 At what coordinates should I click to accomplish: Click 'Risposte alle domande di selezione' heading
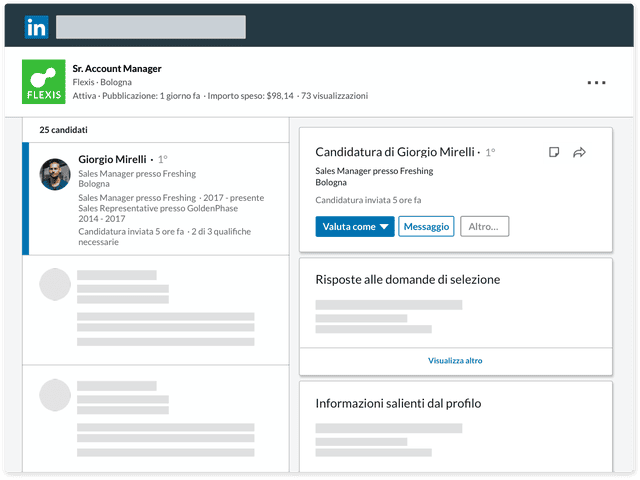(408, 280)
